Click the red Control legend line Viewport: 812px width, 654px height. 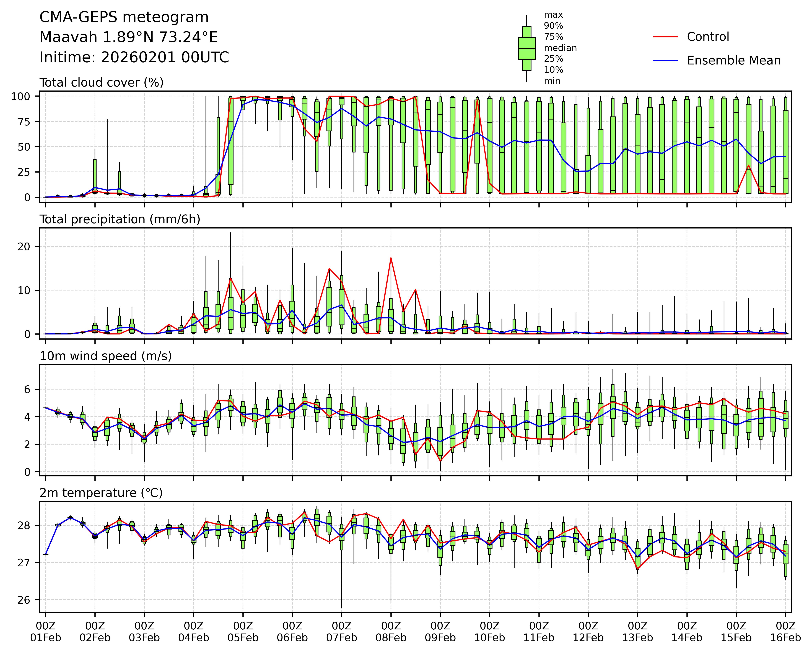(x=665, y=37)
